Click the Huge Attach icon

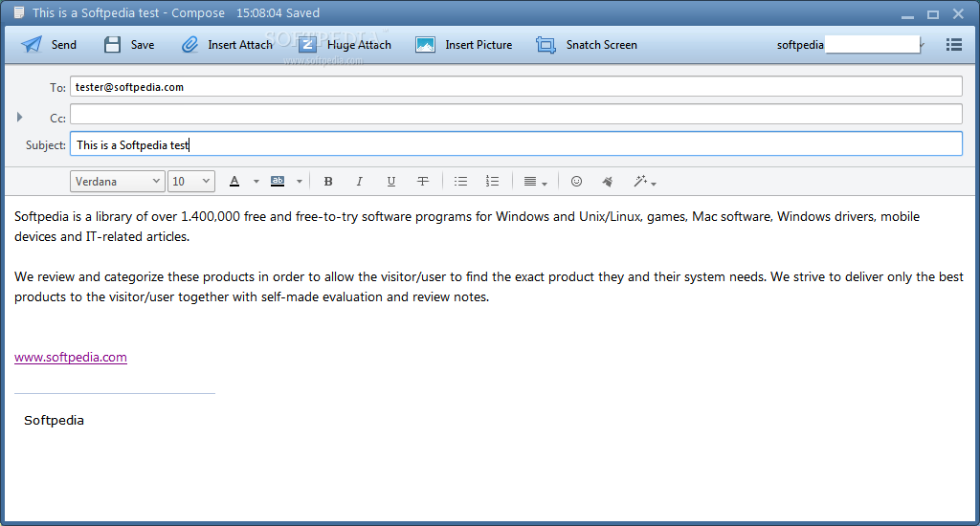(307, 45)
